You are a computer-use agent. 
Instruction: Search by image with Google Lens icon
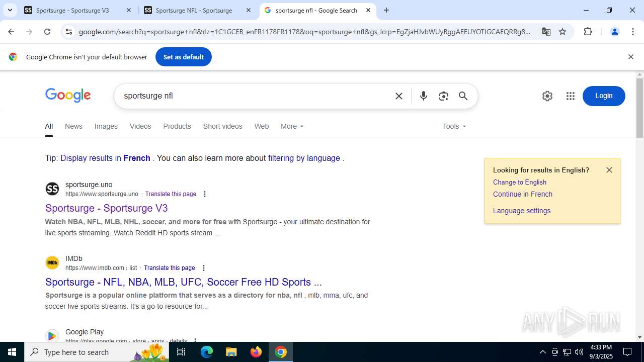443,96
